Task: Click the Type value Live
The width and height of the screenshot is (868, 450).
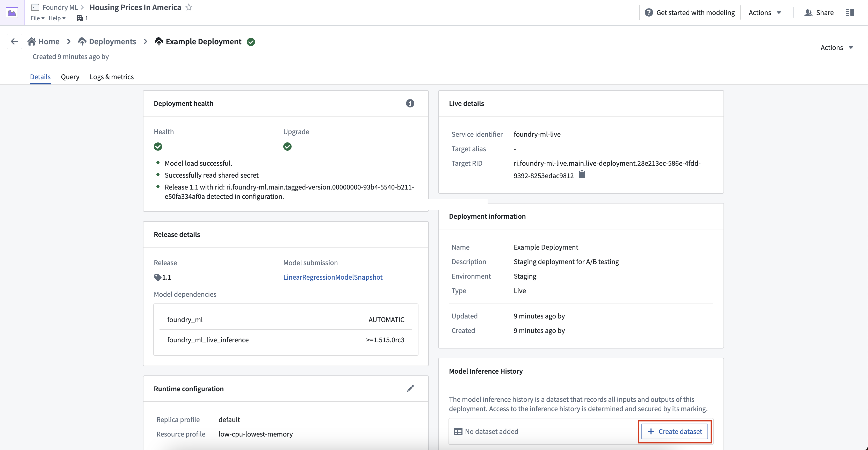Action: [520, 290]
